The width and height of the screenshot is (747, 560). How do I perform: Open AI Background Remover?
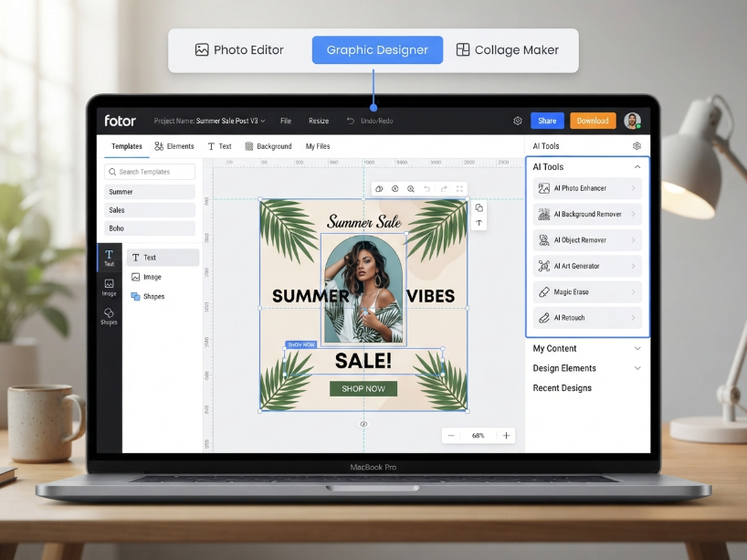587,215
